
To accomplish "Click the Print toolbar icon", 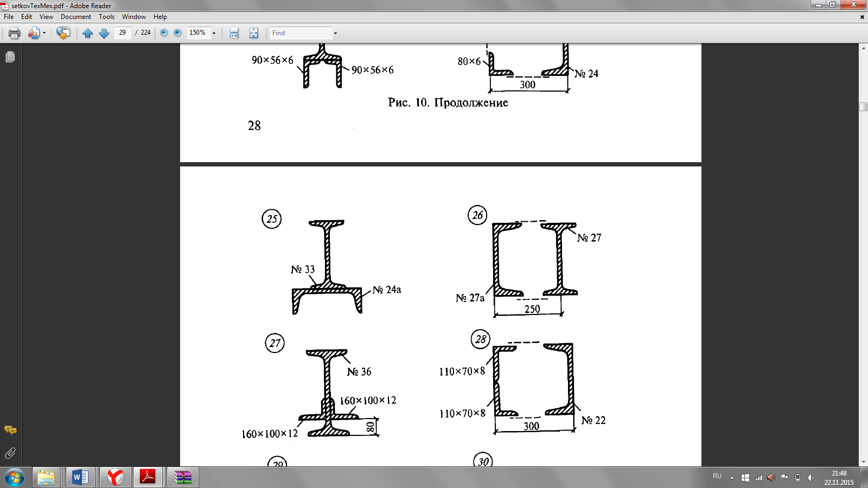I will (x=15, y=33).
